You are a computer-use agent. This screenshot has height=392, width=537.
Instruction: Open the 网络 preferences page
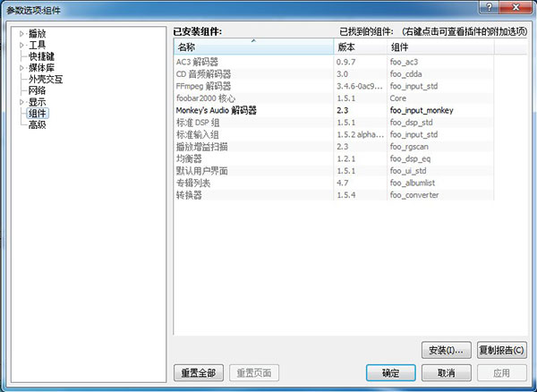37,90
